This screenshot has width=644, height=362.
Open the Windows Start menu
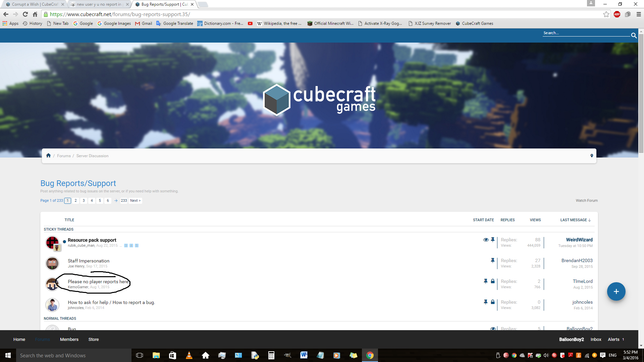8,355
